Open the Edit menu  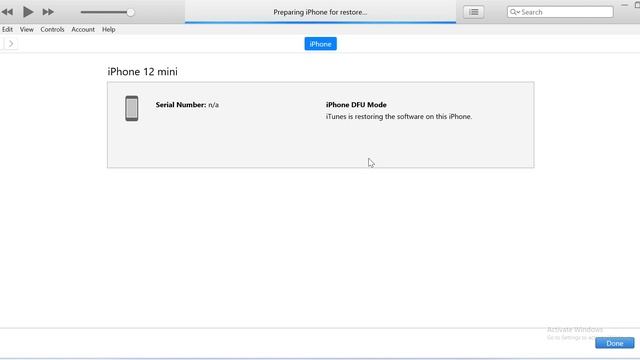click(x=7, y=29)
